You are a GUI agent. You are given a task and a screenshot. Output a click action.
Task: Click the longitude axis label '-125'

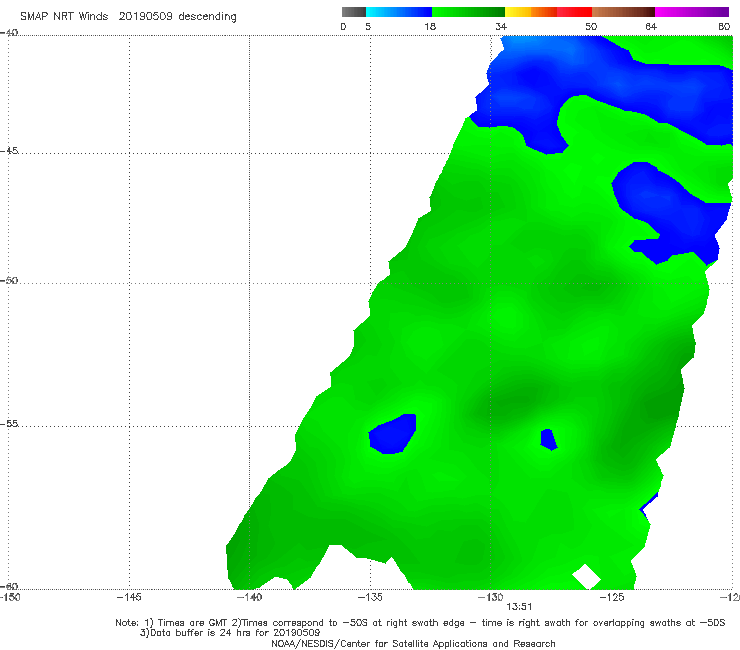[612, 597]
